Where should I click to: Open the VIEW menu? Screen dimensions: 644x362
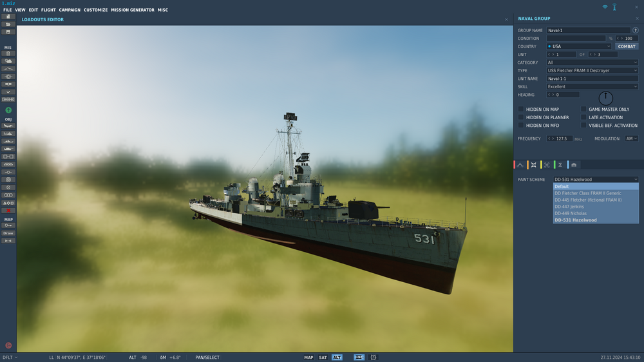(x=20, y=10)
